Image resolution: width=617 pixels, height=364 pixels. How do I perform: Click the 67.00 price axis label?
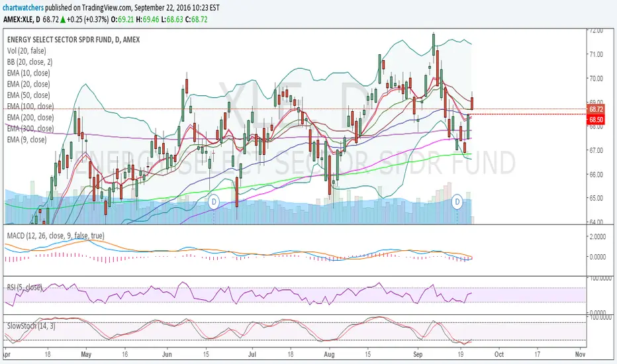click(595, 150)
